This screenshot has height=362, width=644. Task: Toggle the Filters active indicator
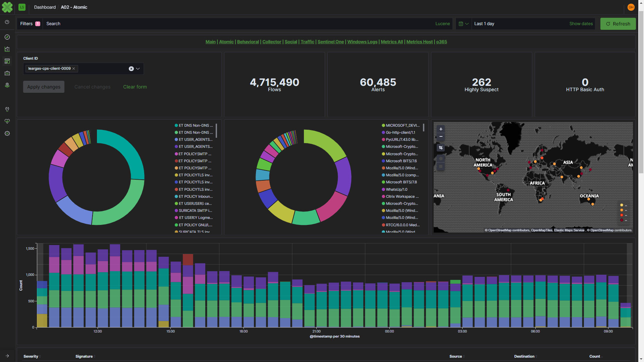coord(38,23)
